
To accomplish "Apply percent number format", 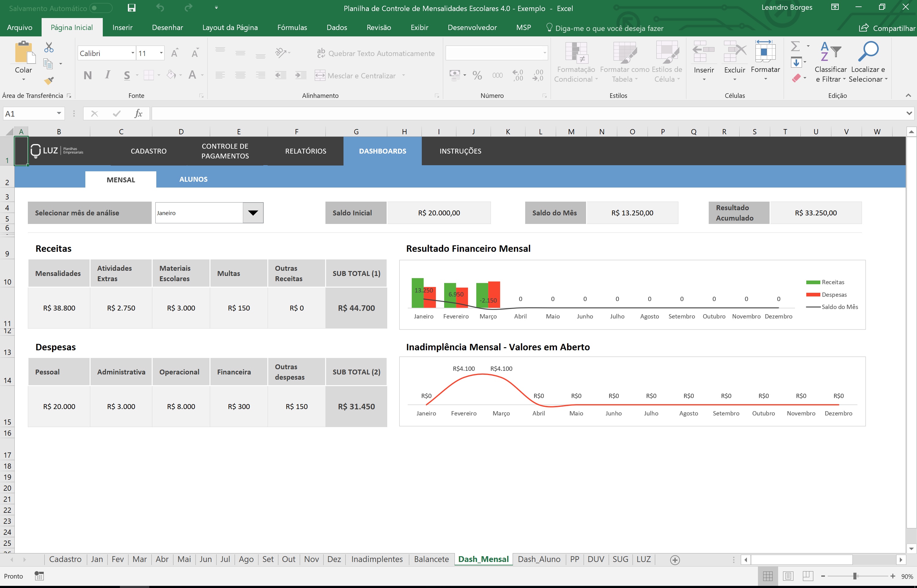I will pos(477,75).
